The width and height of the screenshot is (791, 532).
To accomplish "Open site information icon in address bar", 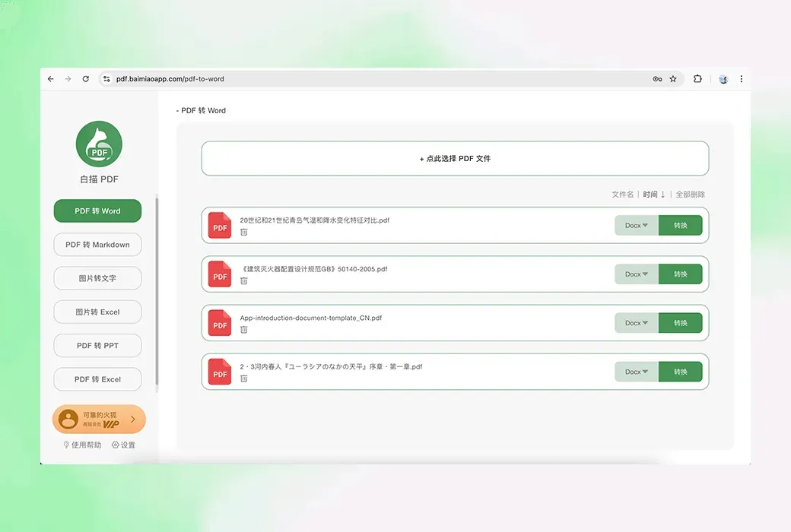I will pos(106,79).
